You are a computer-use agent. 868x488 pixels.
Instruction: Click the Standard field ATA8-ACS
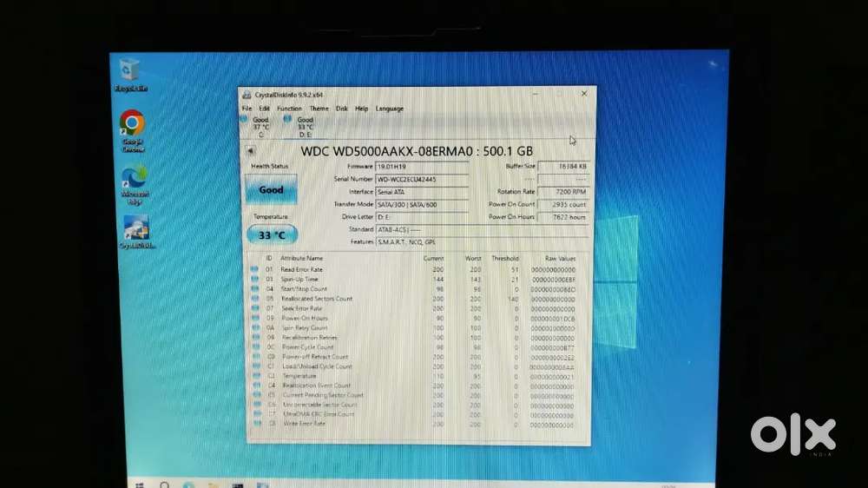point(482,229)
